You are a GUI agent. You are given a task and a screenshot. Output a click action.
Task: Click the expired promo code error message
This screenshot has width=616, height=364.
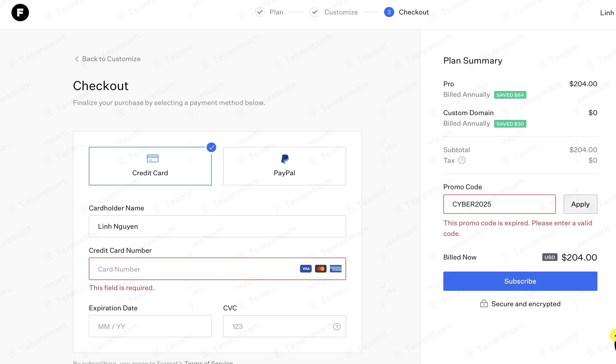pyautogui.click(x=518, y=228)
